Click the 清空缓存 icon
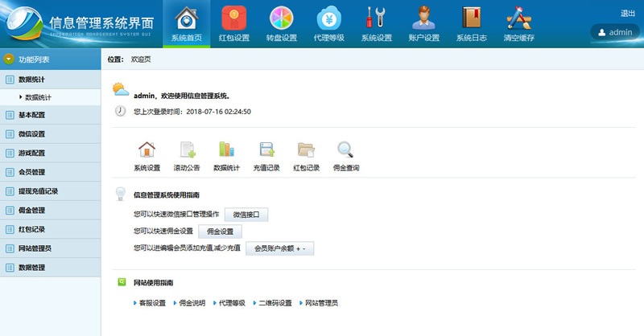 [518, 18]
